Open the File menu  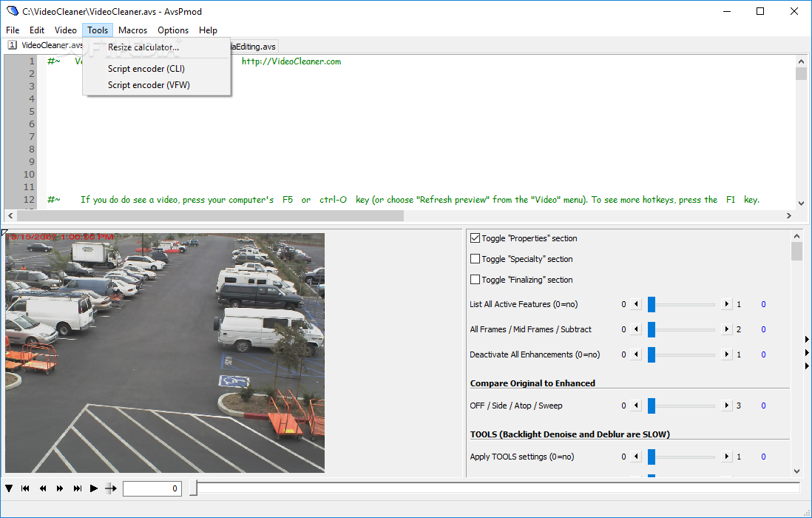(13, 30)
